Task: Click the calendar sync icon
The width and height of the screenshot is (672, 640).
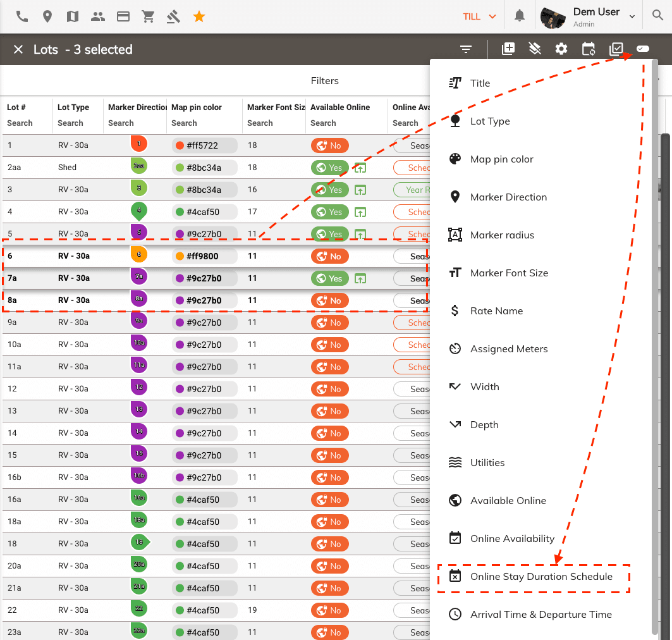Action: tap(589, 49)
